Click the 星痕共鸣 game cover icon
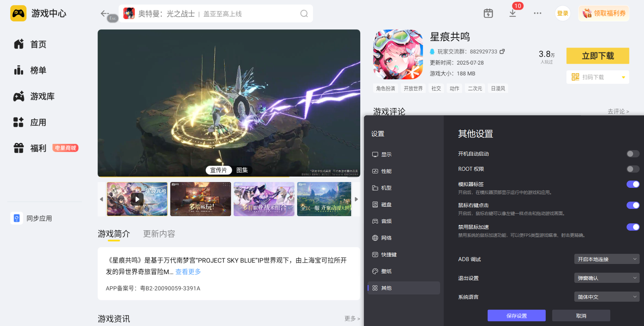Viewport: 644px width, 326px height. pyautogui.click(x=398, y=54)
